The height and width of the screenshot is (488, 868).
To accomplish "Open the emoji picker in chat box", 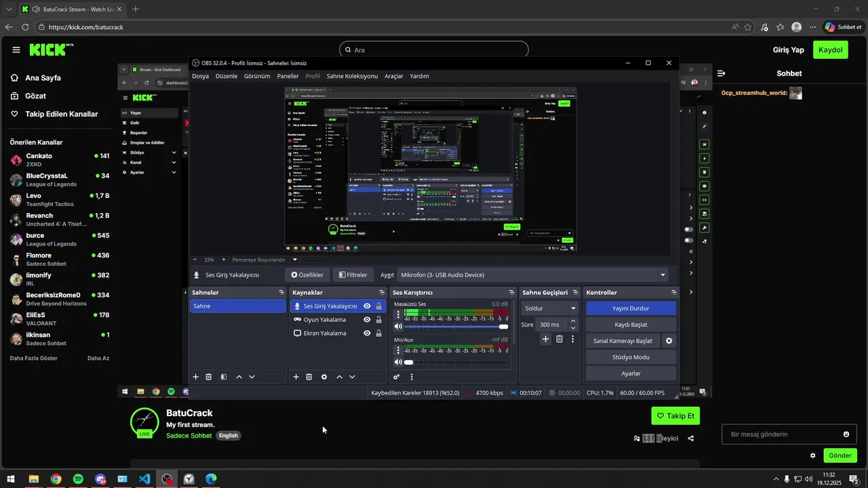I will click(846, 434).
